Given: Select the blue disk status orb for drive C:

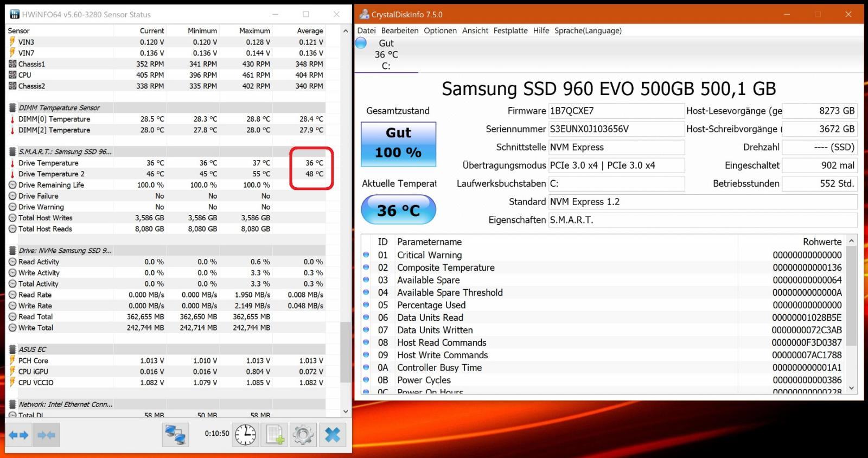Looking at the screenshot, I should point(361,43).
